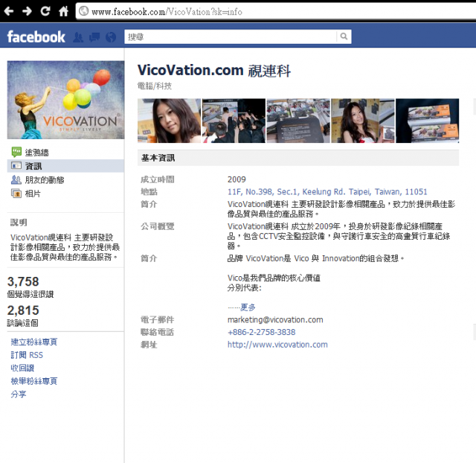Click the Keelung Rd. Taipei address link

pyautogui.click(x=327, y=192)
